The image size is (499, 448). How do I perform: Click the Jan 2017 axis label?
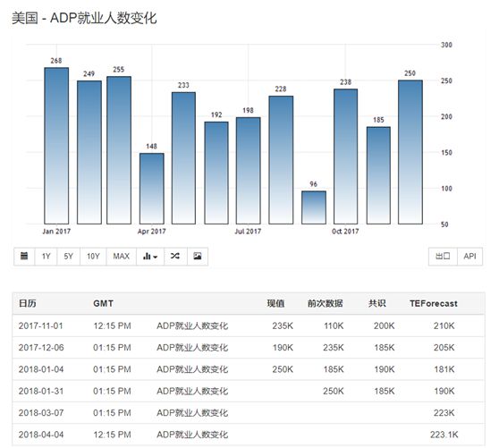click(x=56, y=232)
